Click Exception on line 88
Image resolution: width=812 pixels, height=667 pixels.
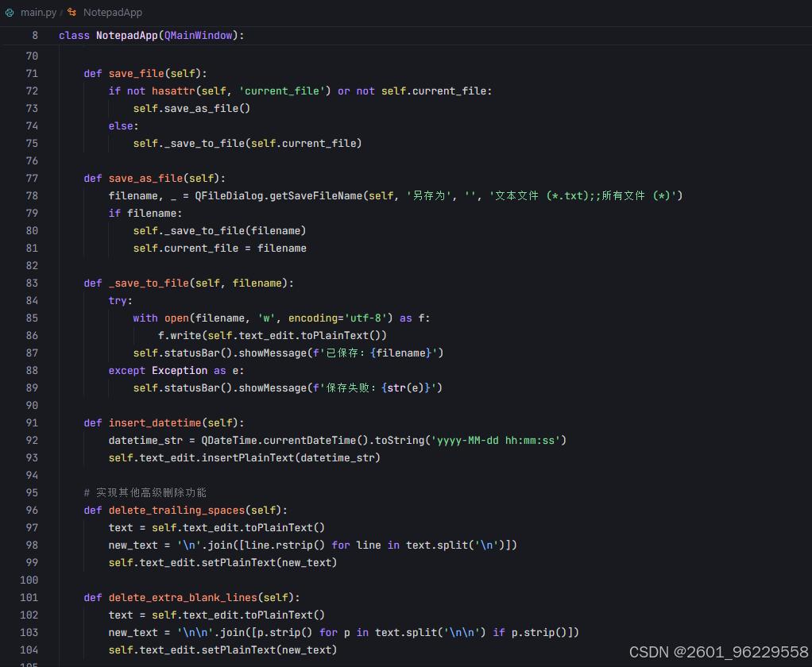(x=180, y=371)
